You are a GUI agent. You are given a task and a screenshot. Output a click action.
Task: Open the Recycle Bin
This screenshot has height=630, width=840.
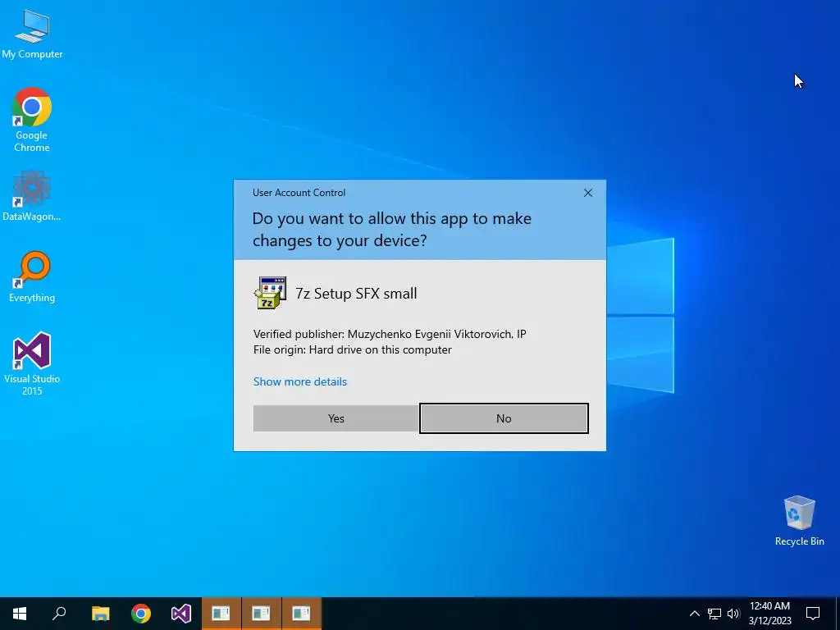(799, 520)
